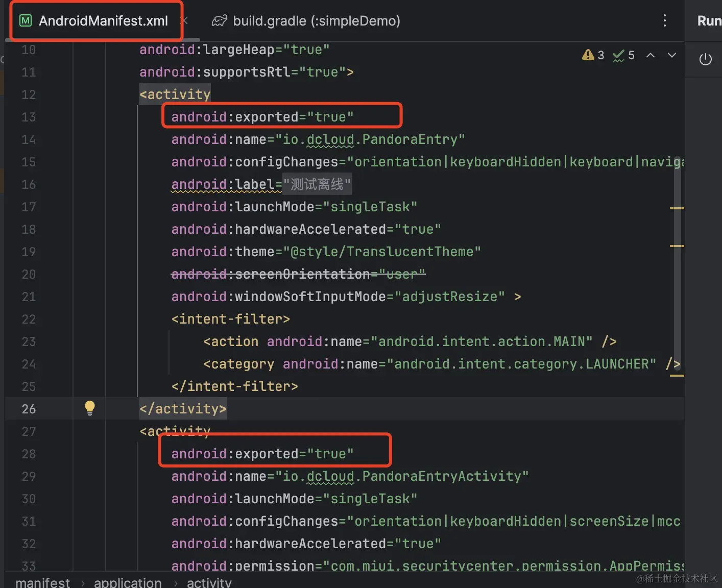Click the </activity> closing tag on line 26

click(x=183, y=409)
